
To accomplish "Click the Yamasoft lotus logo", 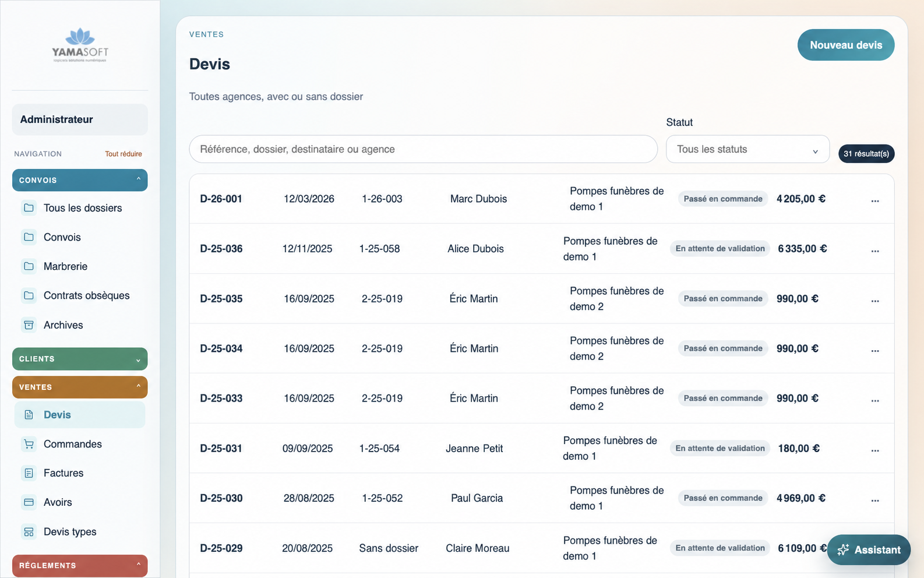I will [x=80, y=45].
